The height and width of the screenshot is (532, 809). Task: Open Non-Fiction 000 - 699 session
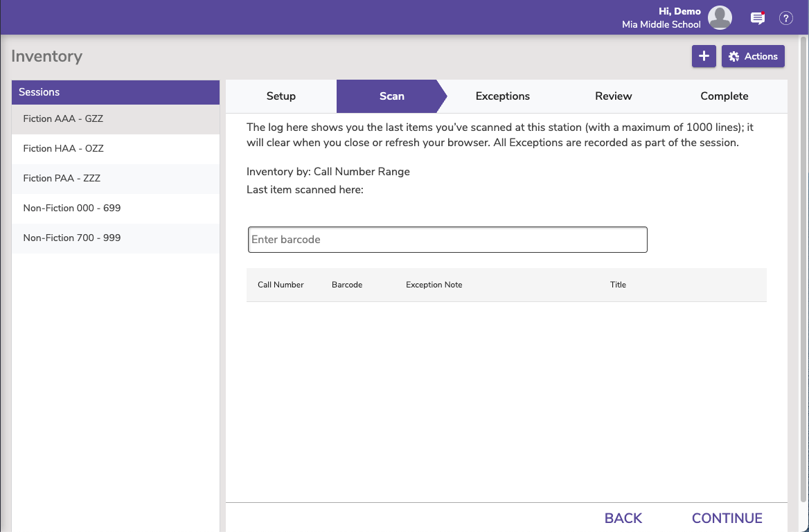[72, 209]
